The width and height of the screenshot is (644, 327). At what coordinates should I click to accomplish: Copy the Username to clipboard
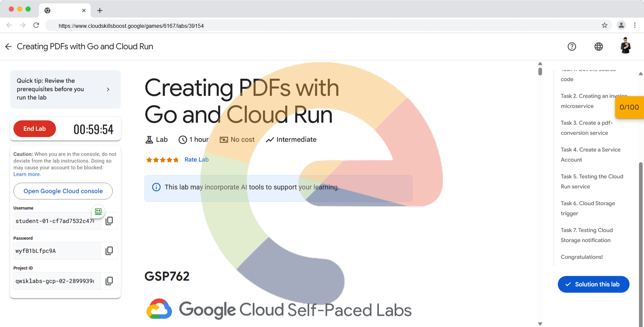click(109, 221)
